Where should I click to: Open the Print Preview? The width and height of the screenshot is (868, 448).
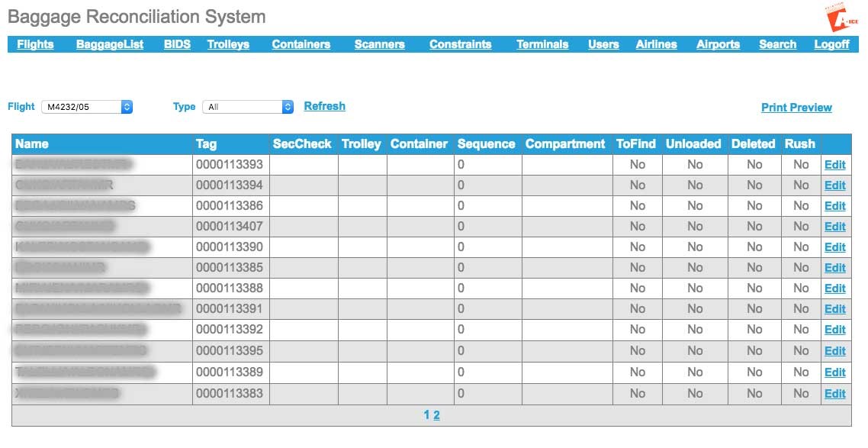point(796,108)
